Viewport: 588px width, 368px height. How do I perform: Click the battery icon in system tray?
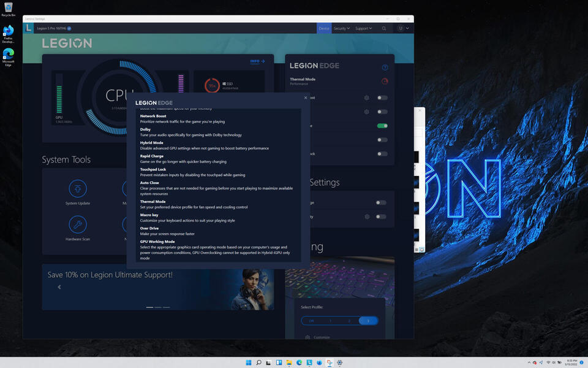pyautogui.click(x=559, y=362)
